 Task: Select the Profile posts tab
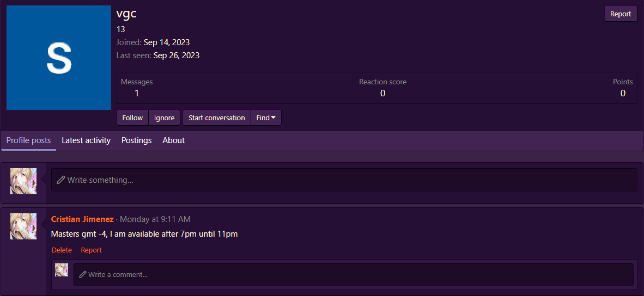[x=28, y=140]
